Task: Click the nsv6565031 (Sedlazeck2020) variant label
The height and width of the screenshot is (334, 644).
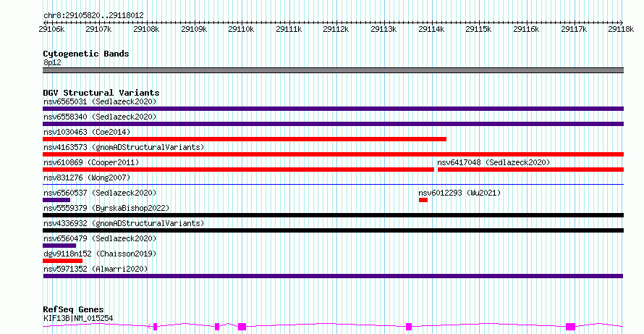Action: coord(100,101)
